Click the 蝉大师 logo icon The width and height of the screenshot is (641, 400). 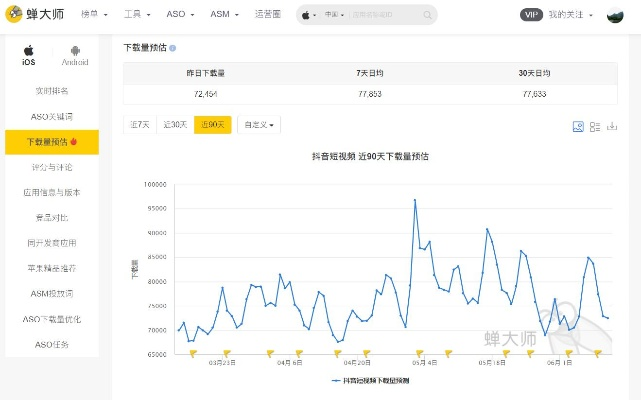coord(16,15)
